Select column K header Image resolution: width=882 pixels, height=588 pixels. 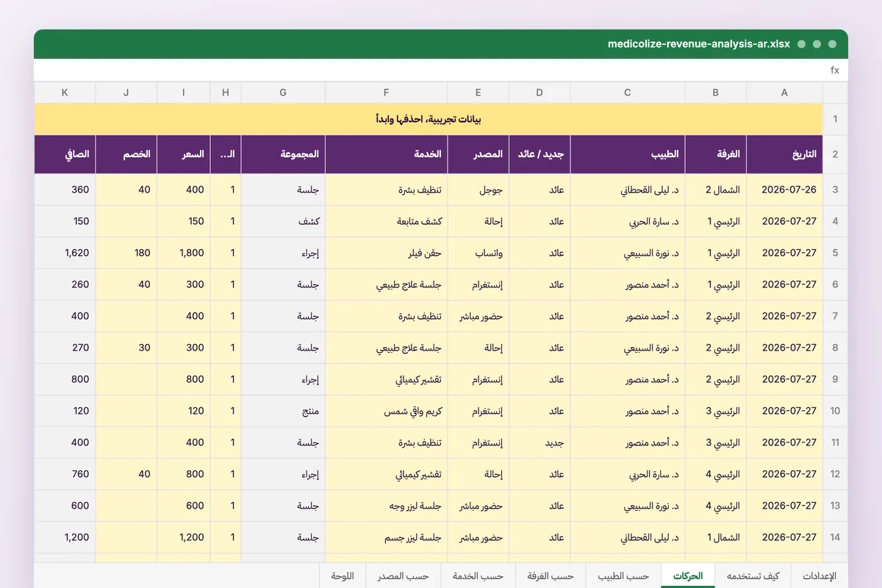click(65, 93)
